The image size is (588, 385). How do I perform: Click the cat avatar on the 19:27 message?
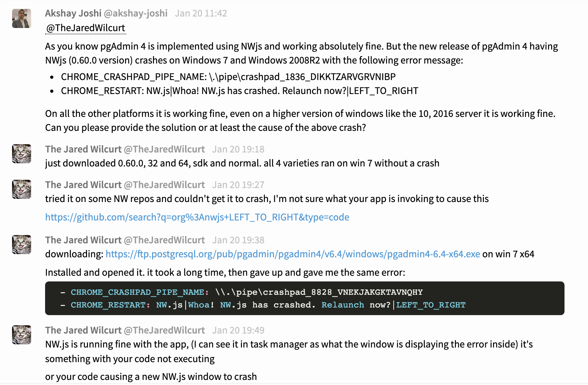coord(22,189)
